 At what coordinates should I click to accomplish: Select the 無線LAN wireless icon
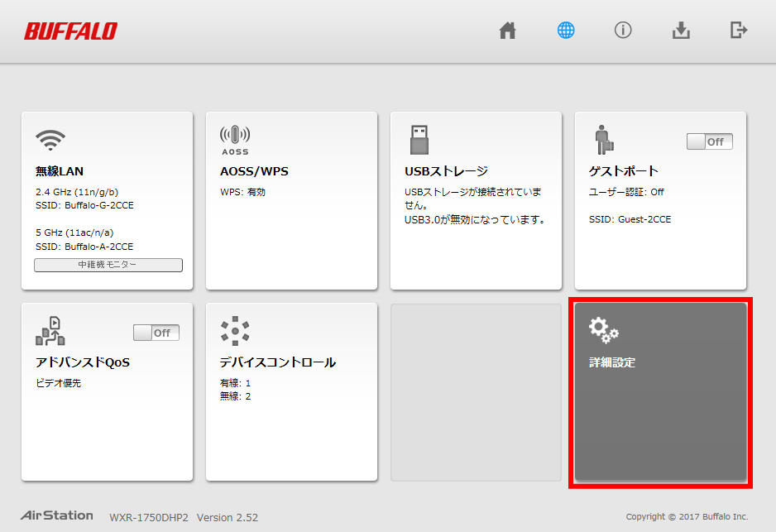[x=50, y=138]
